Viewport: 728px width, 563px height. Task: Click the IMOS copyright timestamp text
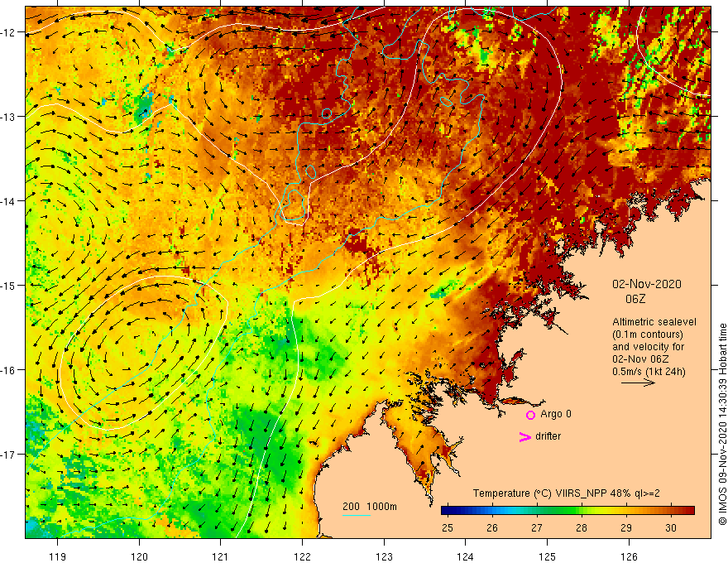coord(722,424)
